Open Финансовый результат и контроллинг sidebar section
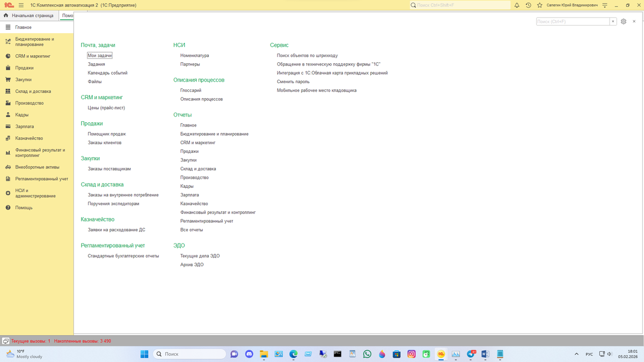This screenshot has width=644, height=362. 36,153
